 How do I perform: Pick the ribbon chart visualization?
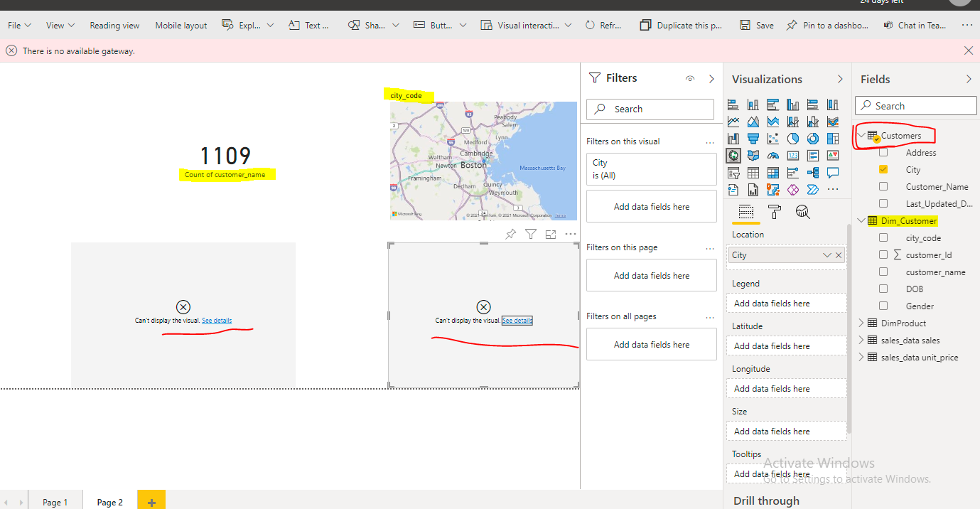[x=833, y=122]
